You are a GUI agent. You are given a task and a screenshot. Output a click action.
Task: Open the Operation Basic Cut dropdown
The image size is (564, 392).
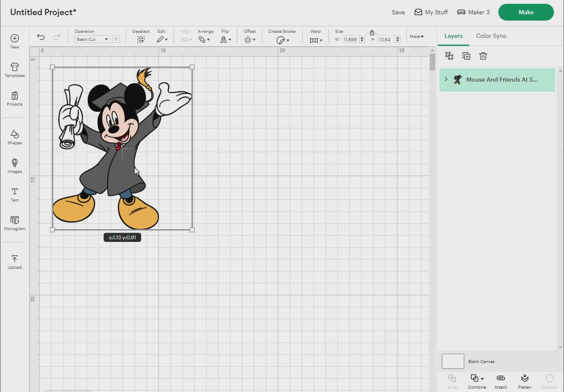[x=92, y=39]
